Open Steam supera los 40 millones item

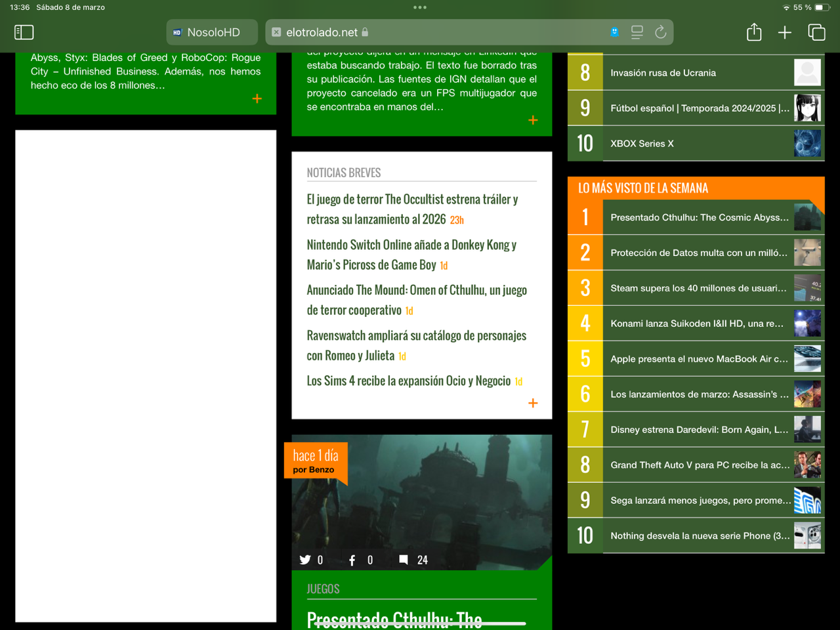point(698,288)
